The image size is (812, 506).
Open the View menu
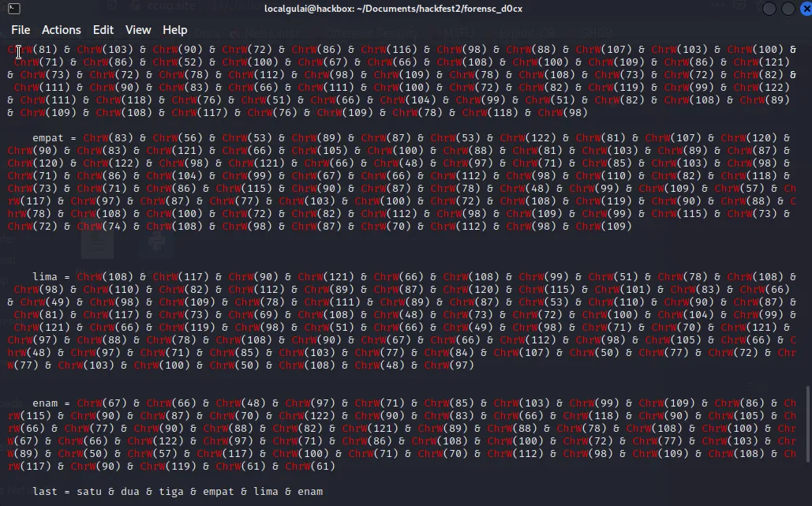[x=138, y=30]
